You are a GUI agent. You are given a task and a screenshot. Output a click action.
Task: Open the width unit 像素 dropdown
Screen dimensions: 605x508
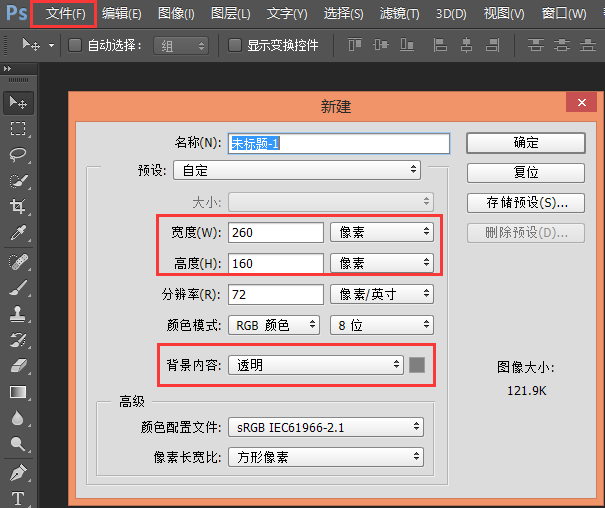382,232
